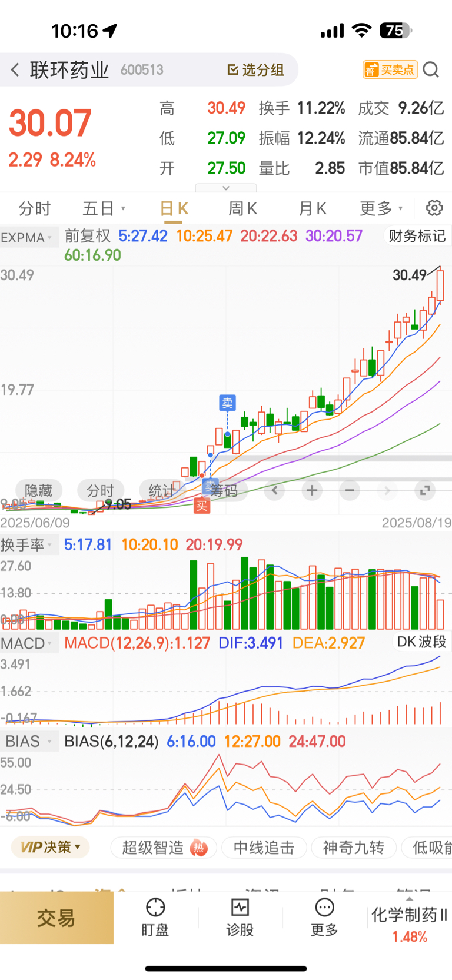This screenshot has width=452, height=980.
Task: Tap the 买卖点 buy-sell points badge
Action: [390, 70]
